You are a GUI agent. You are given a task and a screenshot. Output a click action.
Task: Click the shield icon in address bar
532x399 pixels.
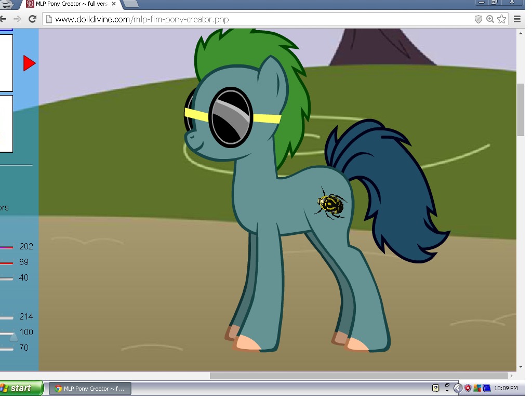pyautogui.click(x=478, y=19)
